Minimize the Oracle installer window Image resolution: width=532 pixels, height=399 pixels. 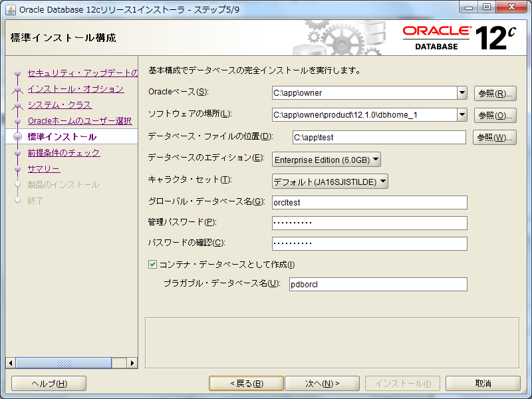pyautogui.click(x=469, y=7)
